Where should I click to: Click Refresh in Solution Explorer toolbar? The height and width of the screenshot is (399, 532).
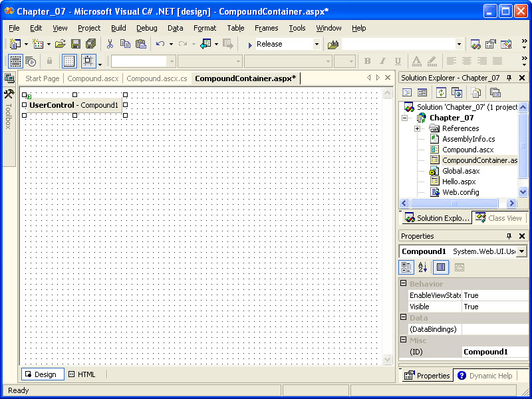441,92
